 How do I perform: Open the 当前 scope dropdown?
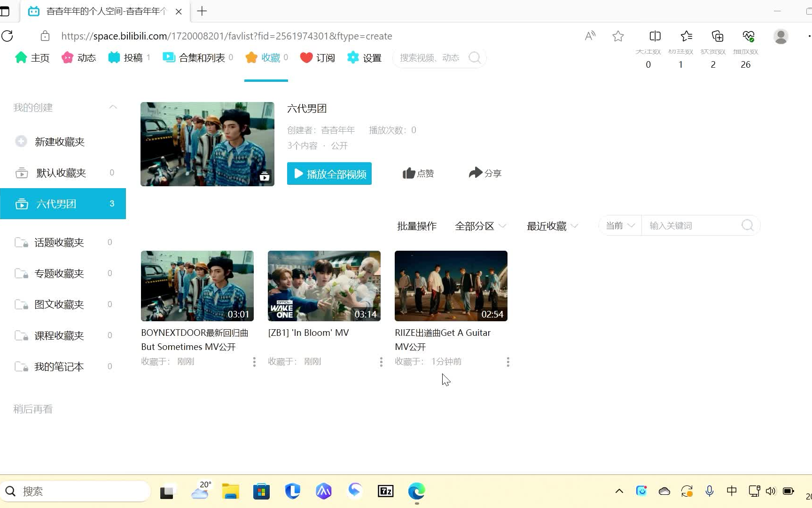click(x=620, y=226)
